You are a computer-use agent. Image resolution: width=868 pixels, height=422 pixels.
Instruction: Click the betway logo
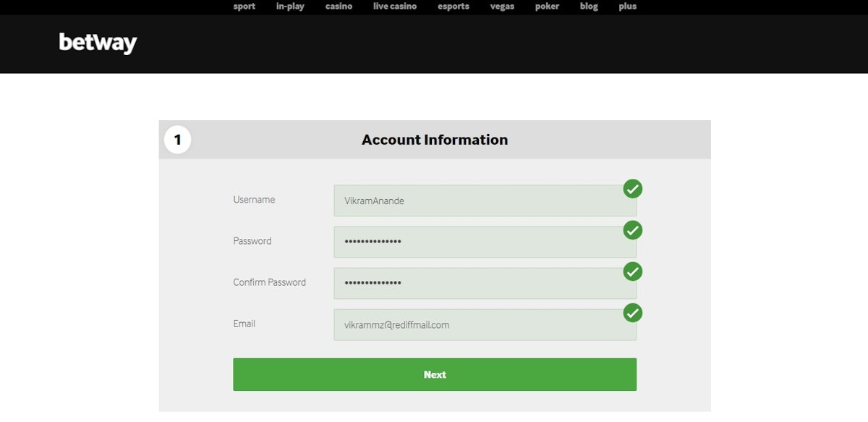[98, 43]
